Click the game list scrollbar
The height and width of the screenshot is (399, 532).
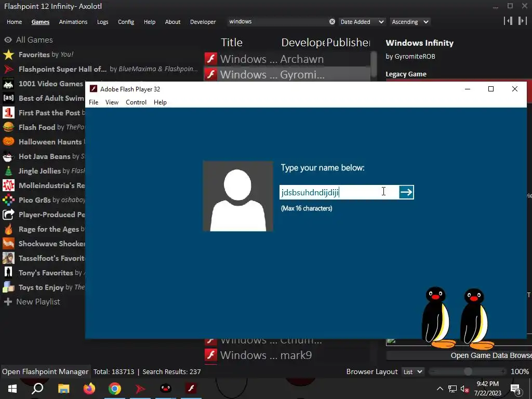coord(374,64)
